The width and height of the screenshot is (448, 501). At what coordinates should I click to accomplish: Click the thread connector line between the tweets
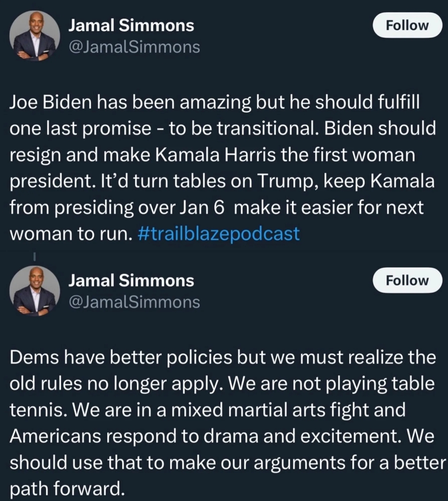pyautogui.click(x=35, y=256)
